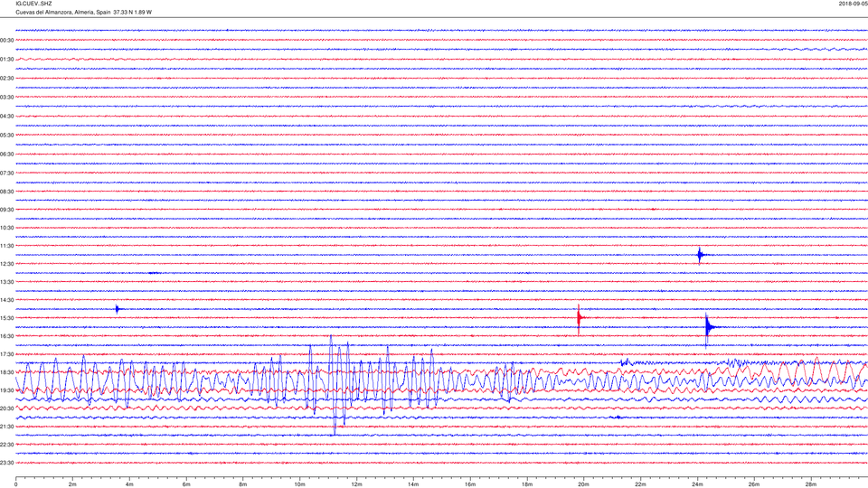The image size is (868, 488).
Task: Select the 02:30 time label
Action: [x=7, y=79]
